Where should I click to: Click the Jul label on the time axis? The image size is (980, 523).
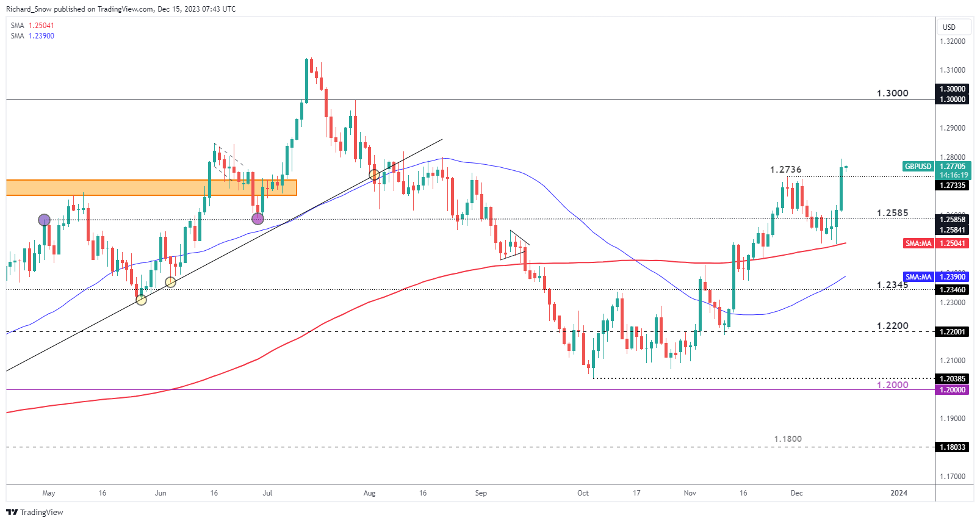[267, 493]
